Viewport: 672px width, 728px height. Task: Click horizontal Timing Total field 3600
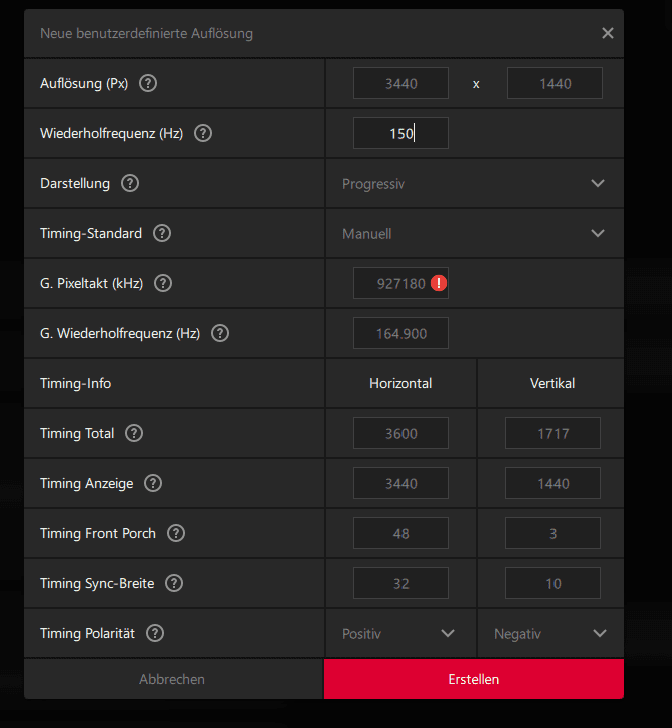pos(400,433)
